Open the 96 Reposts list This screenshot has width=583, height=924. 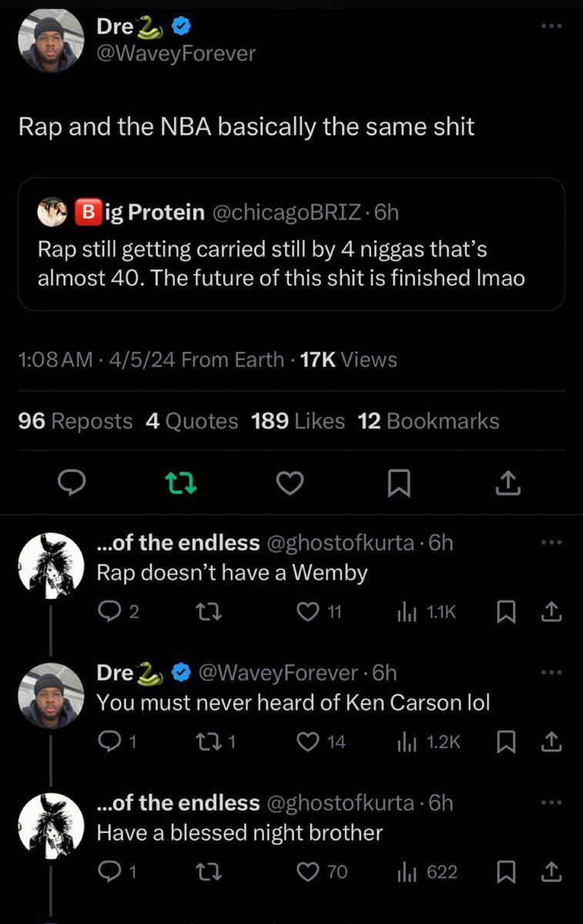tap(75, 421)
